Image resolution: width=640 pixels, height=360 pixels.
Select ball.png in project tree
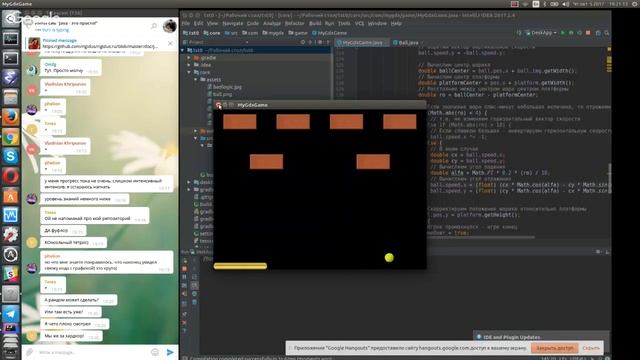click(x=220, y=94)
